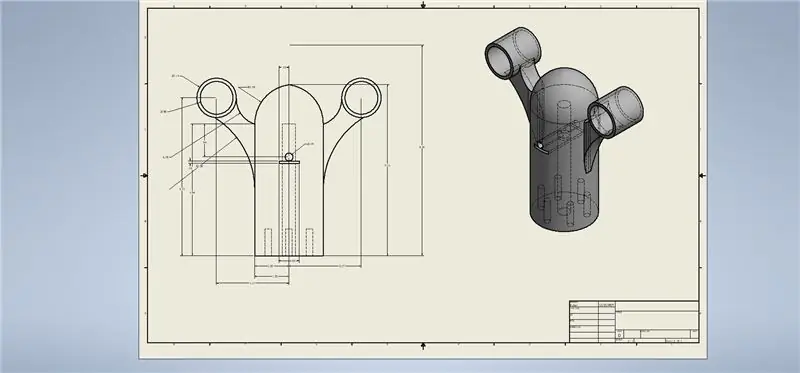Select the right tube circle in front view
The height and width of the screenshot is (373, 800).
[x=361, y=97]
